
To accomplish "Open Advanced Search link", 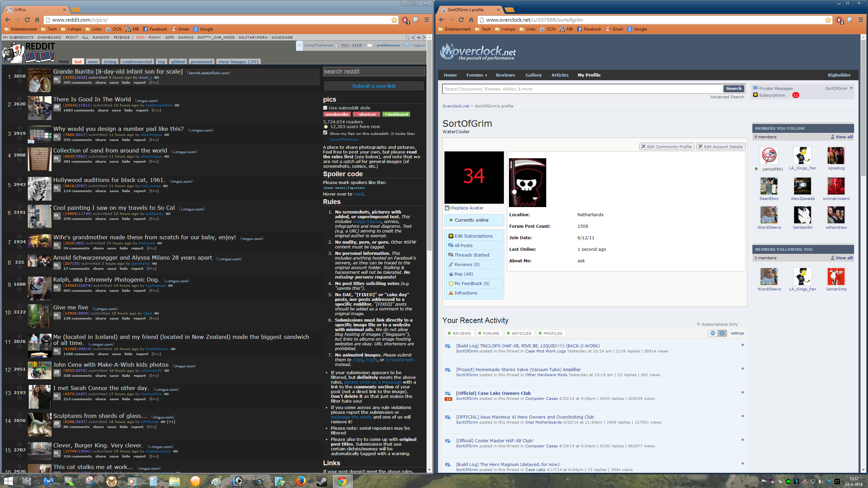I will pyautogui.click(x=727, y=97).
